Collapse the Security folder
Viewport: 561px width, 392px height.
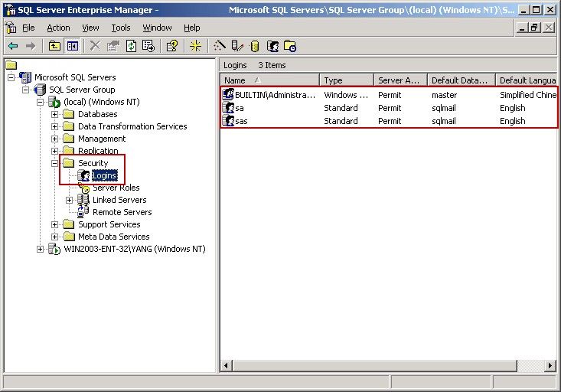tap(54, 163)
